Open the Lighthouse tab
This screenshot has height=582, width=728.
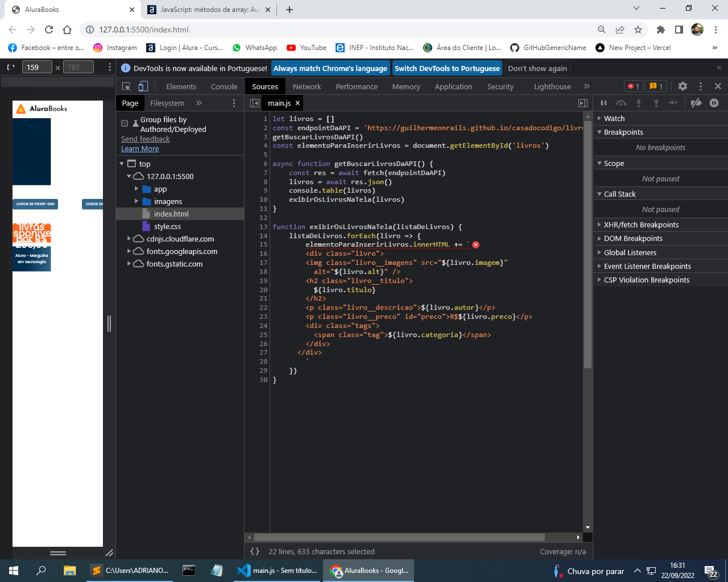[552, 86]
